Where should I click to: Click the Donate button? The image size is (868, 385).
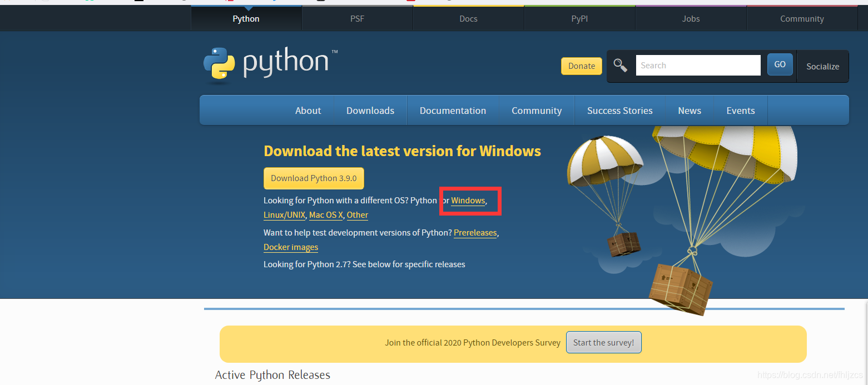(x=582, y=66)
